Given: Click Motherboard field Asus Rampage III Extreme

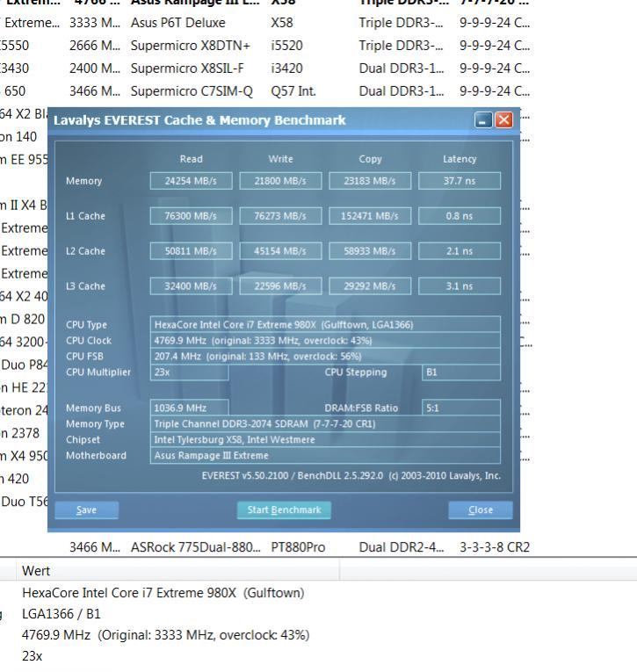Looking at the screenshot, I should [325, 456].
